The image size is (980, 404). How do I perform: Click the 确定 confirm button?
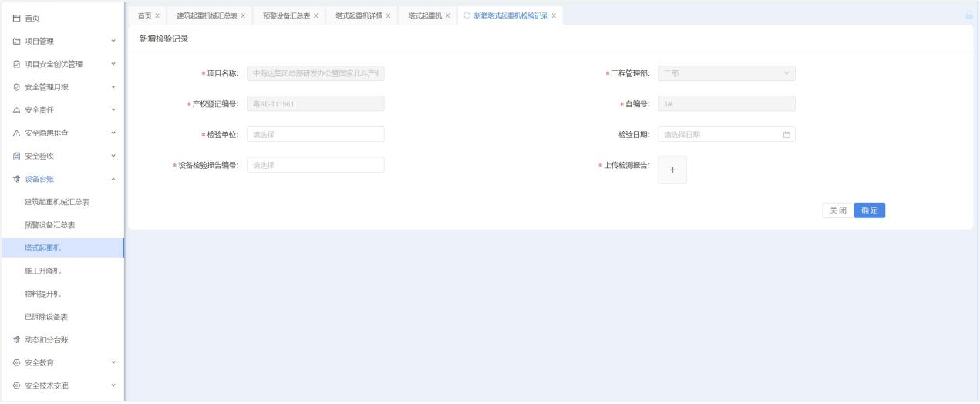869,210
